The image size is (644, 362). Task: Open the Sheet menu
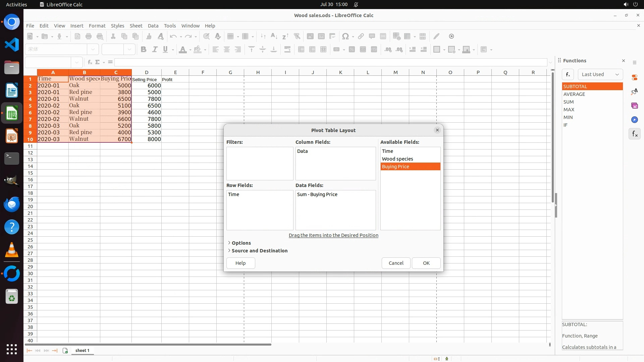[136, 26]
